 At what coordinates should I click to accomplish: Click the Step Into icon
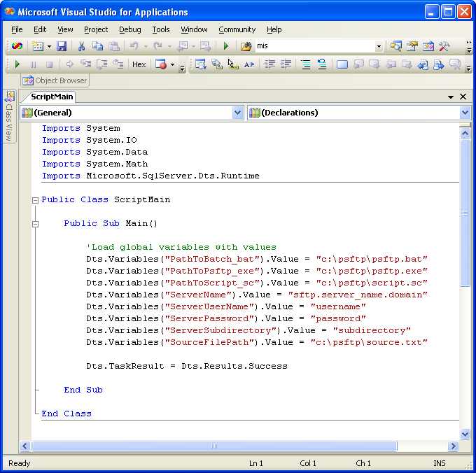coord(86,64)
